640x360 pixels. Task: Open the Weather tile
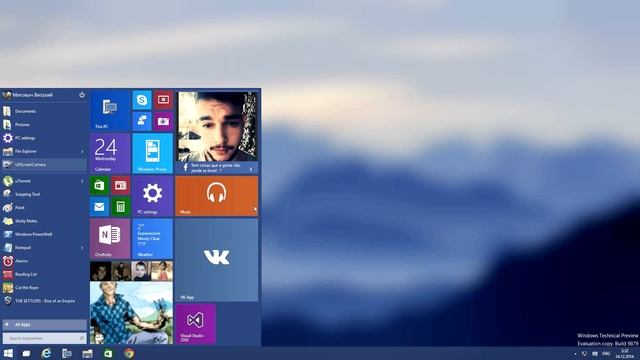point(153,239)
